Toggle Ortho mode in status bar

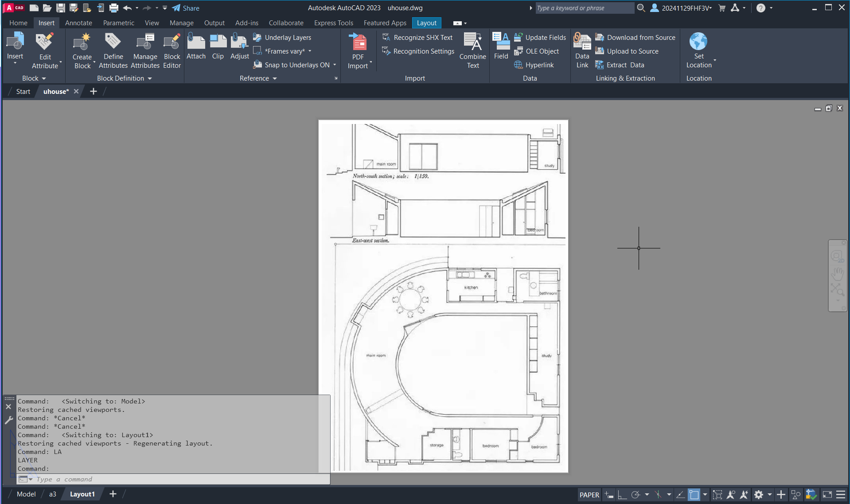coord(622,495)
